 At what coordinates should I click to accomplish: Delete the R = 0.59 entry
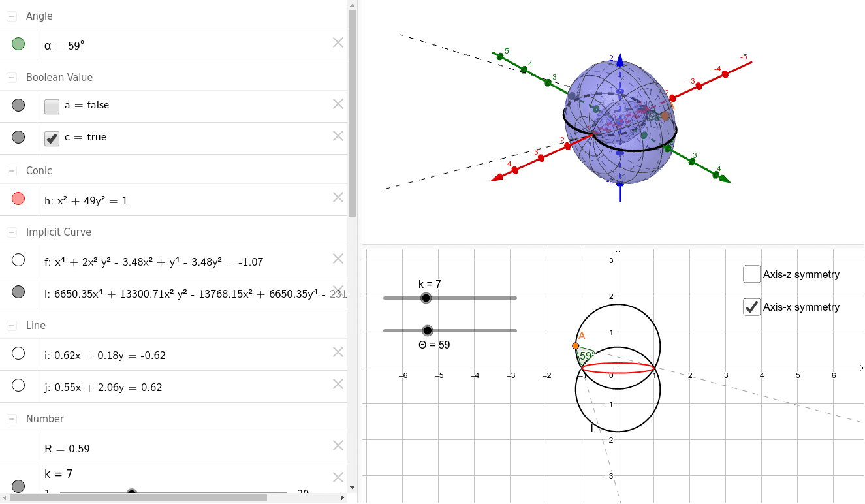click(x=338, y=445)
